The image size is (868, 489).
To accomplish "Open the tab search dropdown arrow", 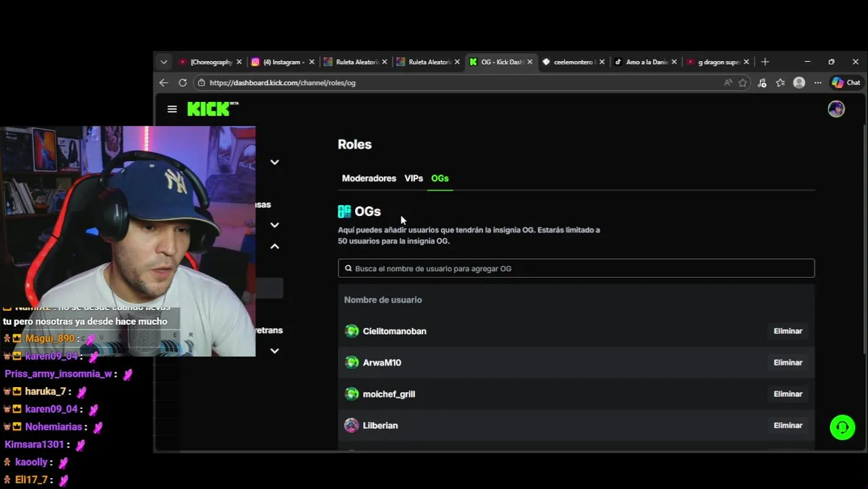I will coord(164,62).
